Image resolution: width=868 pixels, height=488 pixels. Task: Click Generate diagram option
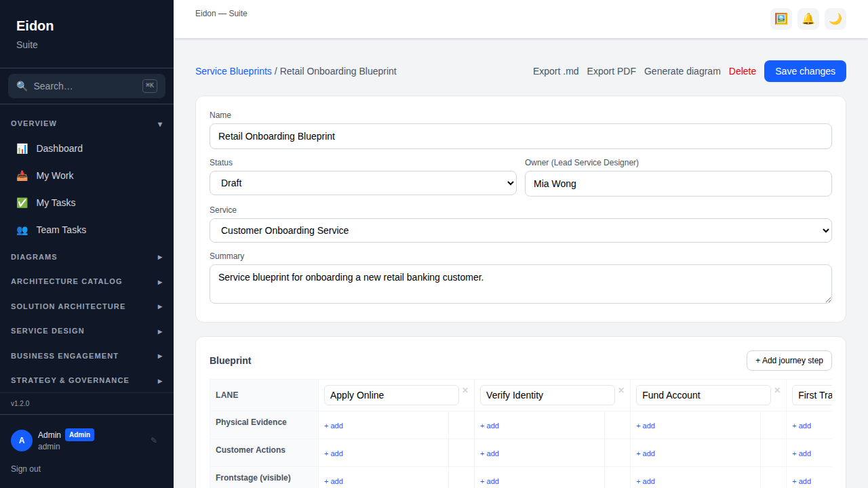point(682,71)
